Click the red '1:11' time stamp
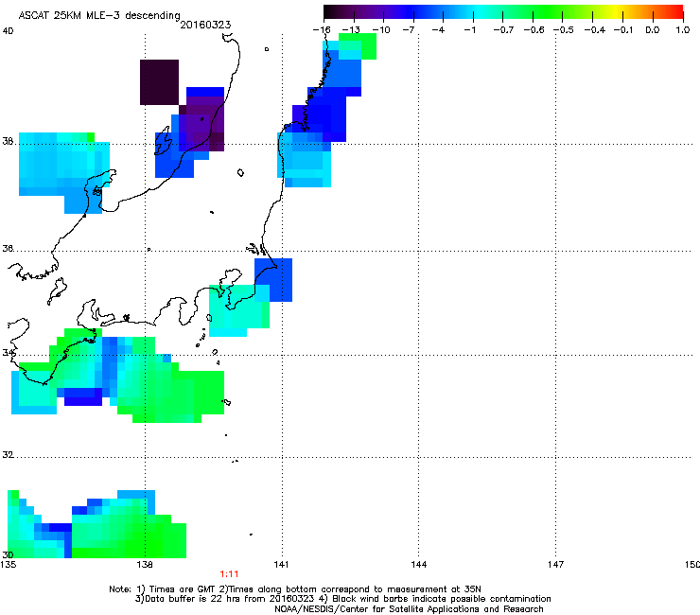Image resolution: width=700 pixels, height=615 pixels. (229, 574)
